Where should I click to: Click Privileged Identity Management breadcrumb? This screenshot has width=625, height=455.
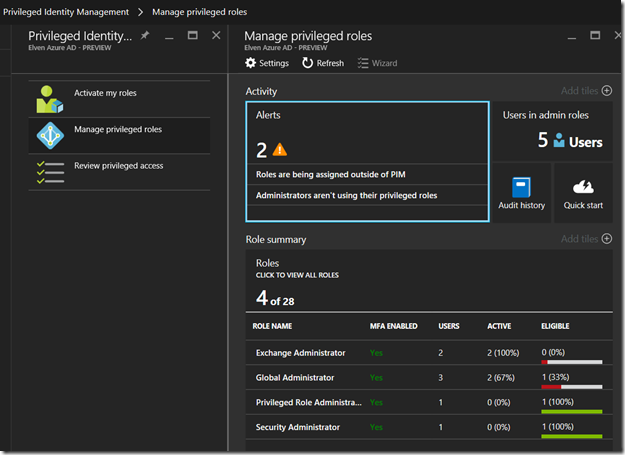click(66, 12)
